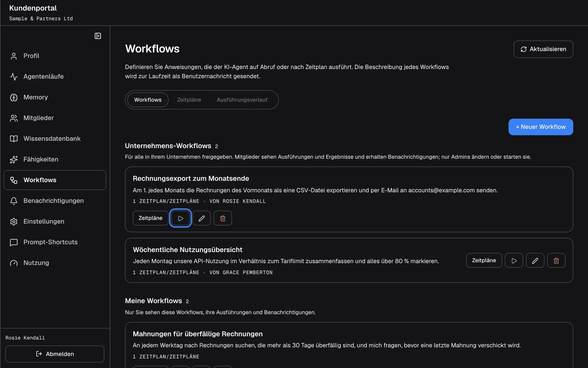Create a new workflow with Neuer Workflow

click(541, 127)
